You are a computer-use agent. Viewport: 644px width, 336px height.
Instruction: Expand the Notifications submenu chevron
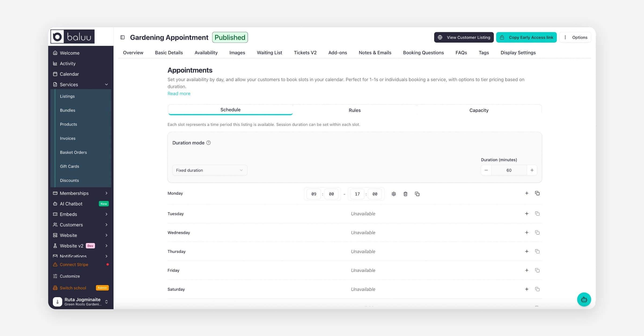107,256
